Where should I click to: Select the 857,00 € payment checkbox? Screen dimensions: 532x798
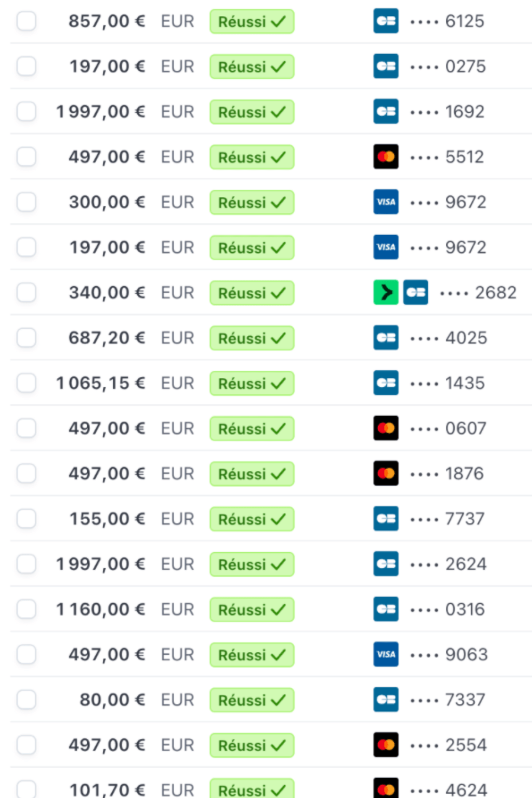point(26,21)
